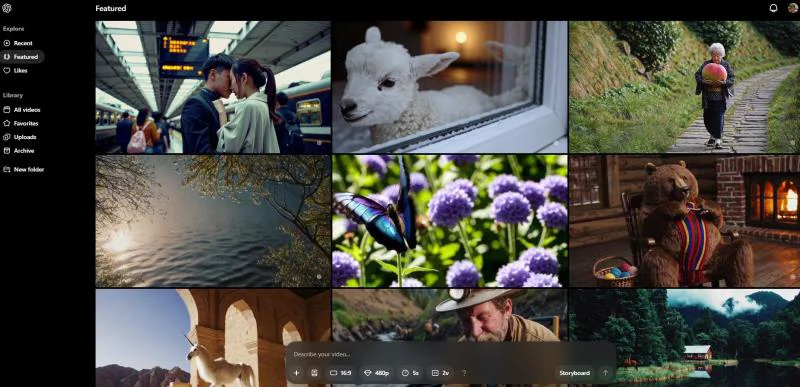Click the OpenAI logo icon

(7, 8)
